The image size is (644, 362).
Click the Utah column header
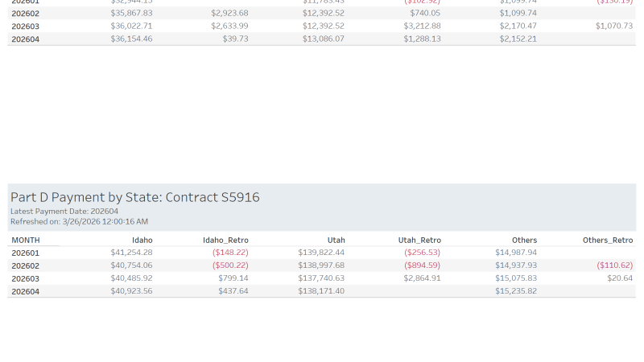tap(336, 240)
